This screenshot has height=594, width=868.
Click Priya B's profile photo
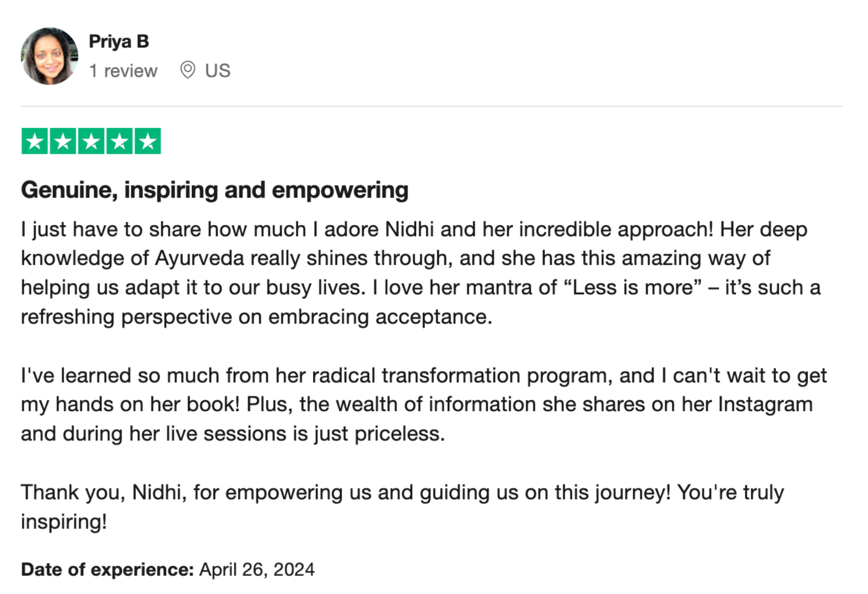click(50, 56)
